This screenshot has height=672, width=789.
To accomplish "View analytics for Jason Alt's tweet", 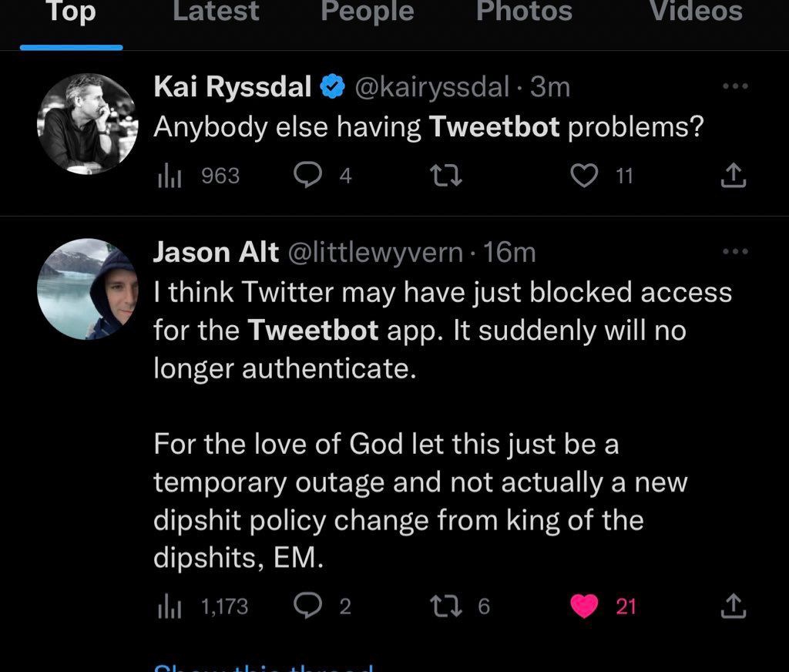I will click(x=168, y=606).
